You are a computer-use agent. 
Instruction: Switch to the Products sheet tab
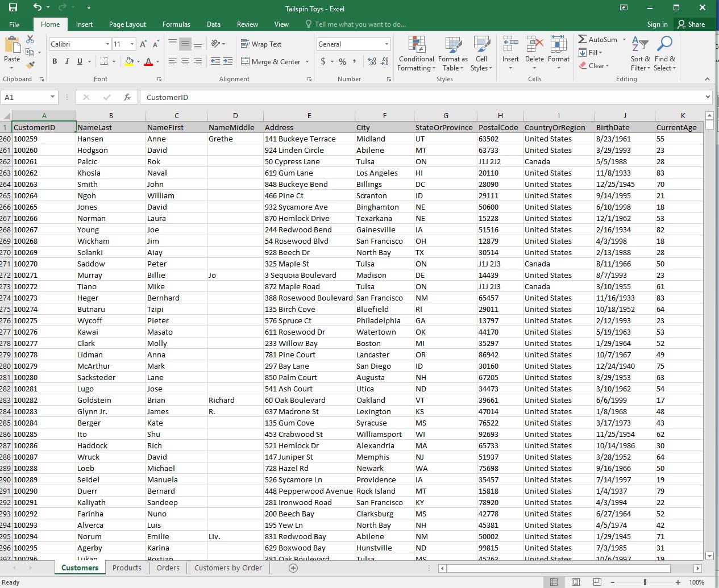click(x=127, y=568)
